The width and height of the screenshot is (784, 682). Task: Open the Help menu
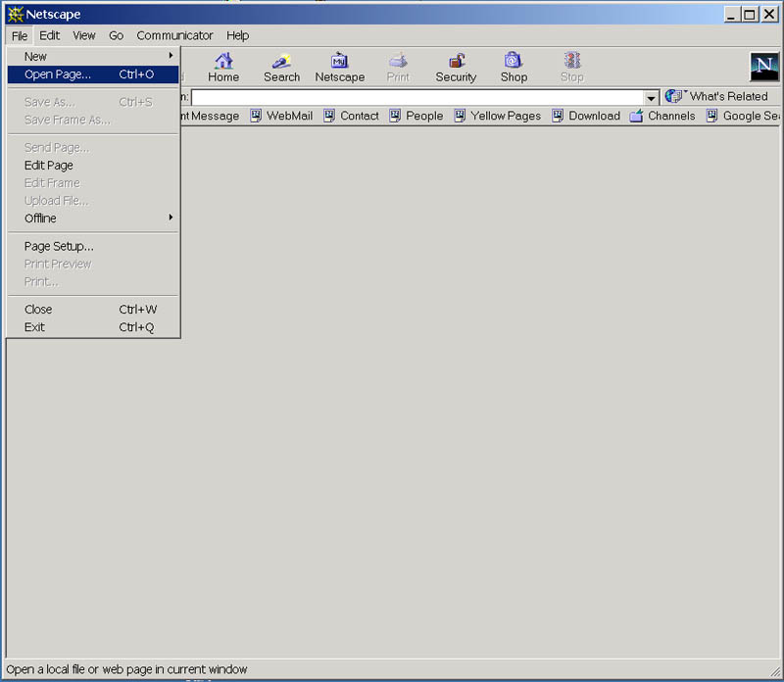(x=237, y=35)
